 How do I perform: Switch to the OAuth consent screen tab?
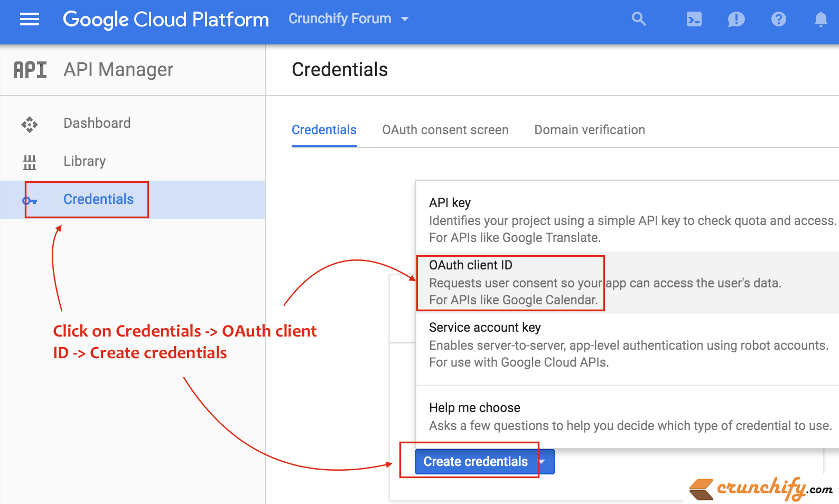coord(445,130)
